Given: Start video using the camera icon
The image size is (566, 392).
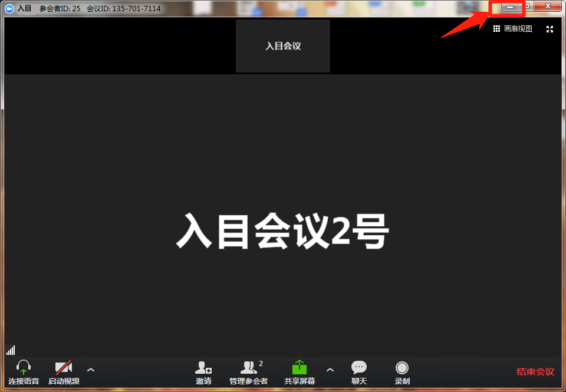Looking at the screenshot, I should 64,368.
